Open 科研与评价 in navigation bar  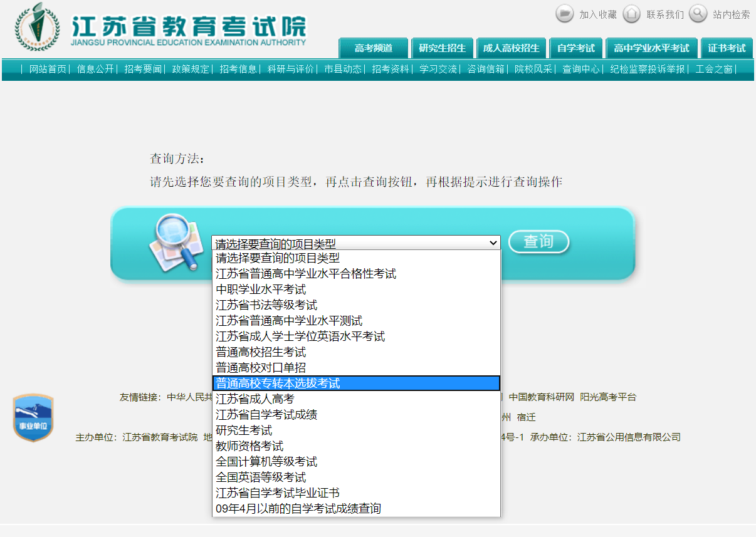pyautogui.click(x=290, y=70)
